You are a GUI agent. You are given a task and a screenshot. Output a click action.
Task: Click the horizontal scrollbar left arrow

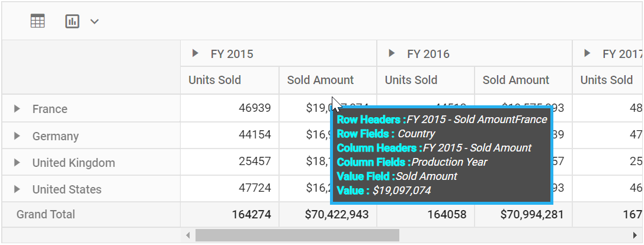tap(188, 235)
